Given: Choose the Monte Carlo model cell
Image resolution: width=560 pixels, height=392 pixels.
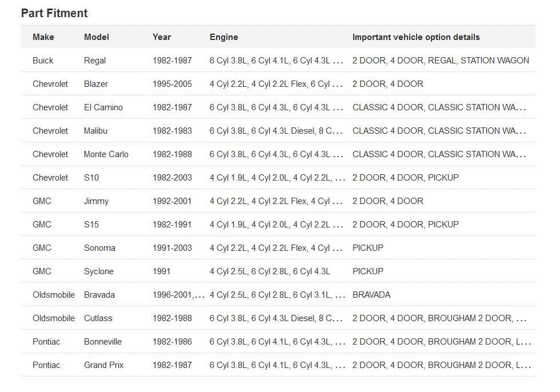Looking at the screenshot, I should (106, 154).
